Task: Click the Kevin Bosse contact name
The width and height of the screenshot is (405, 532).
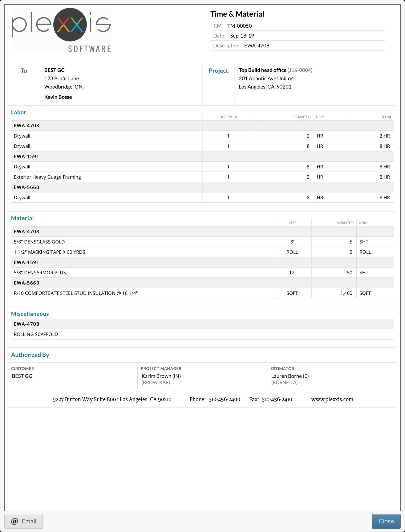Action: [58, 97]
